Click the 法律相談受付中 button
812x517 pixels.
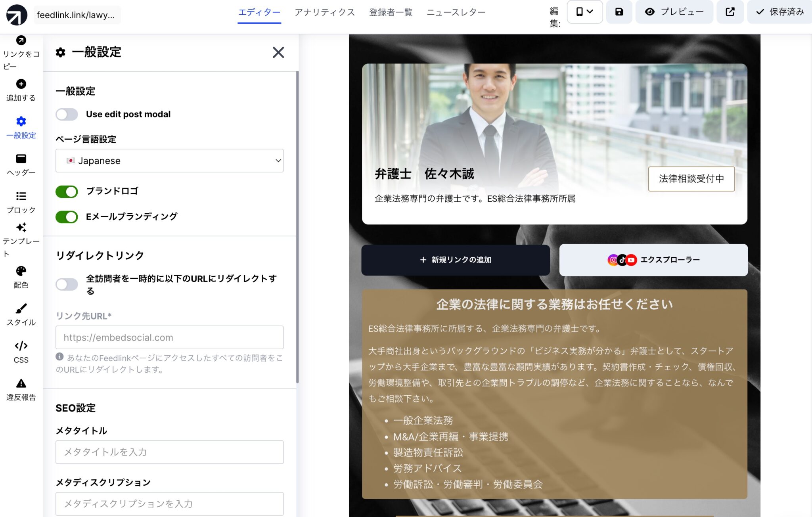click(x=691, y=179)
